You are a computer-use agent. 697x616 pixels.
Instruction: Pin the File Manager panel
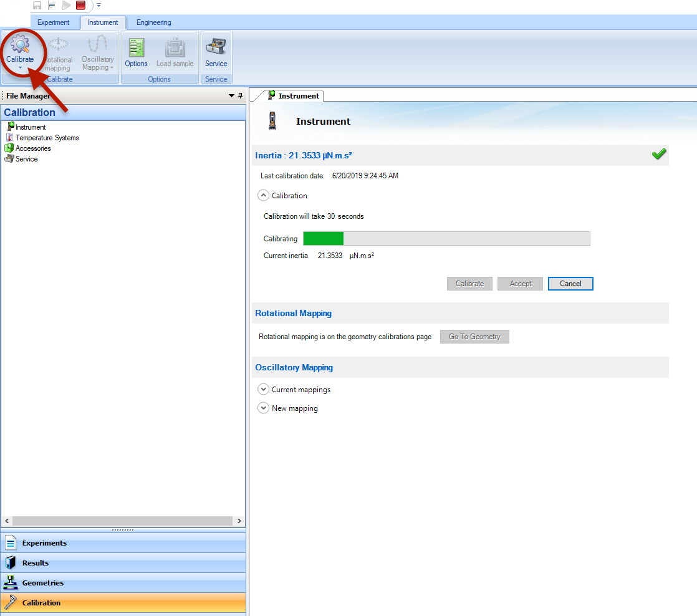[x=240, y=95]
